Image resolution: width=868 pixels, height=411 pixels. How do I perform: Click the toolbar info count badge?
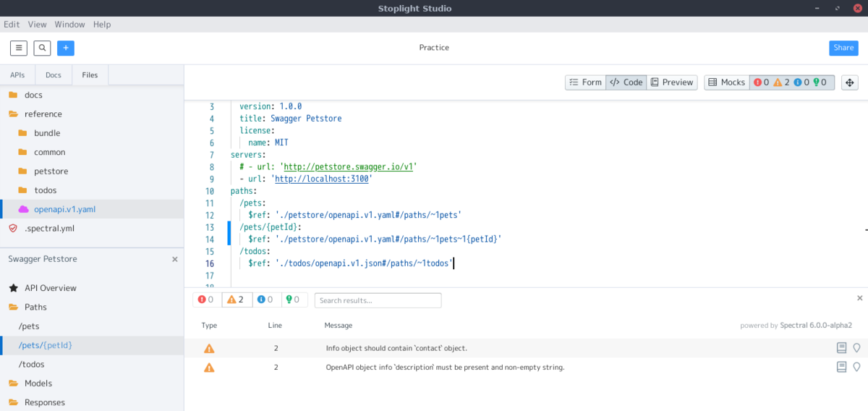(x=801, y=82)
